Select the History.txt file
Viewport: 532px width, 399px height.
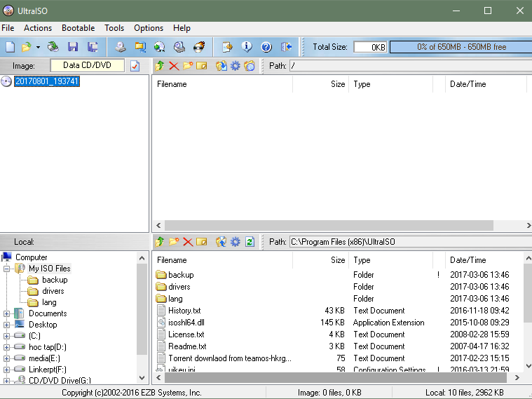click(184, 311)
